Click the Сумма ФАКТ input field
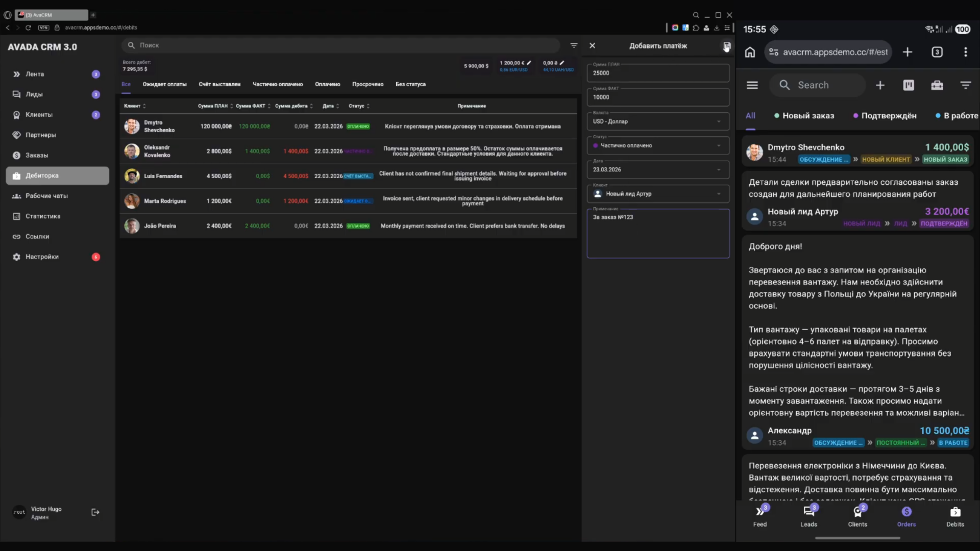980x551 pixels. tap(657, 97)
